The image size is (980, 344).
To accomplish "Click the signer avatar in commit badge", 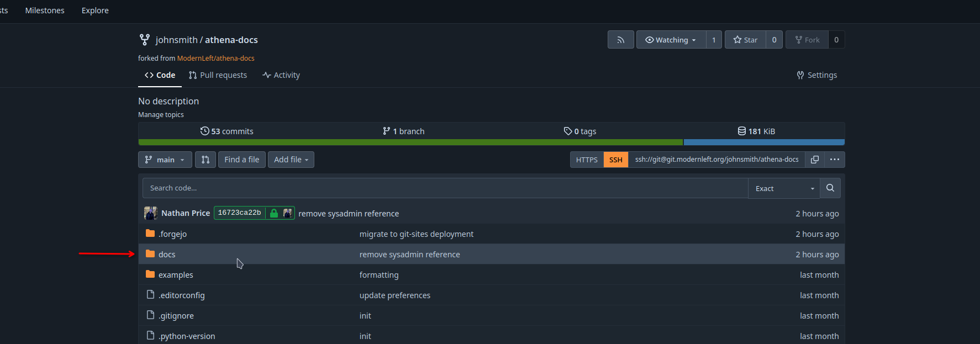I will pyautogui.click(x=287, y=213).
